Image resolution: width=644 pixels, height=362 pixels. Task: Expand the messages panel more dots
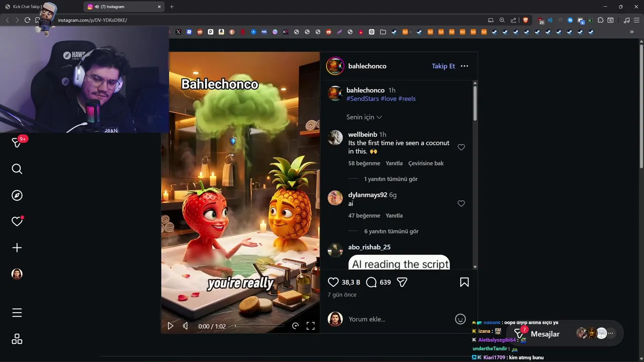[611, 333]
